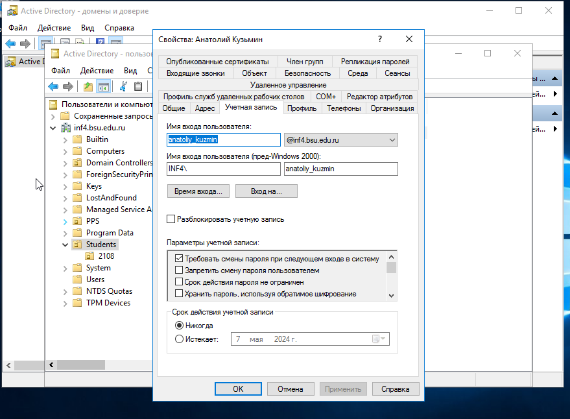Switch to the Телефоны tab
This screenshot has height=419, width=570.
344,108
